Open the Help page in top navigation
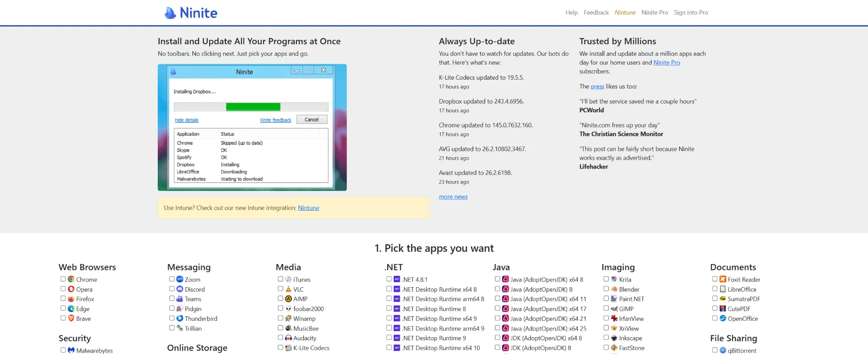 click(571, 12)
